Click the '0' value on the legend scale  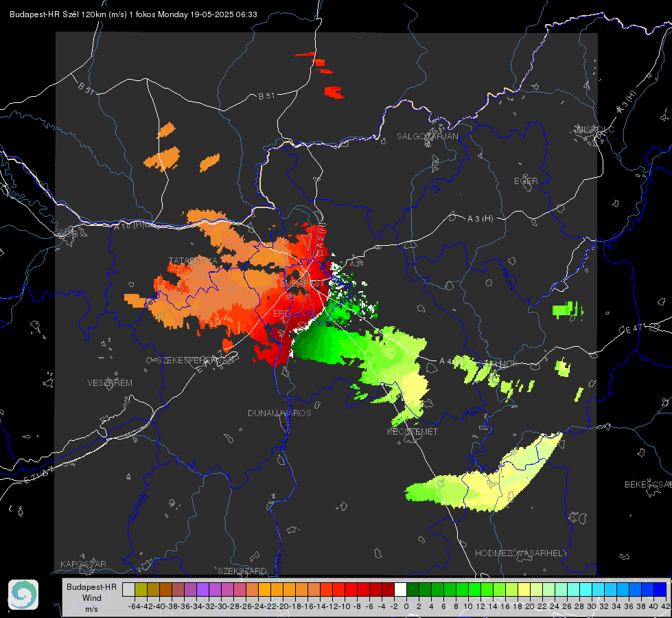[x=406, y=606]
